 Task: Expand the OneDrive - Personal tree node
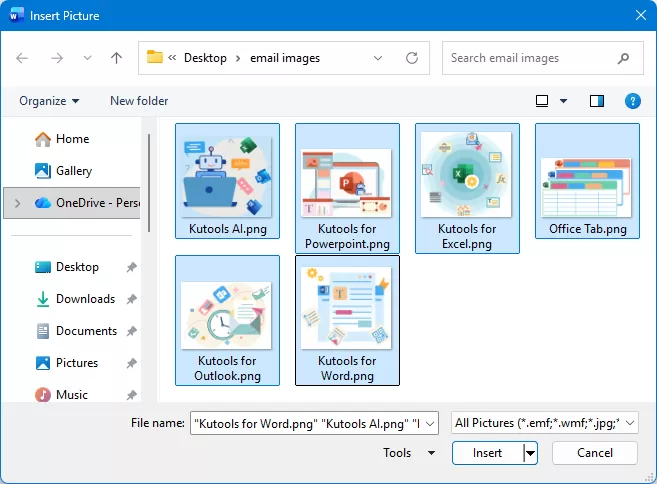17,203
